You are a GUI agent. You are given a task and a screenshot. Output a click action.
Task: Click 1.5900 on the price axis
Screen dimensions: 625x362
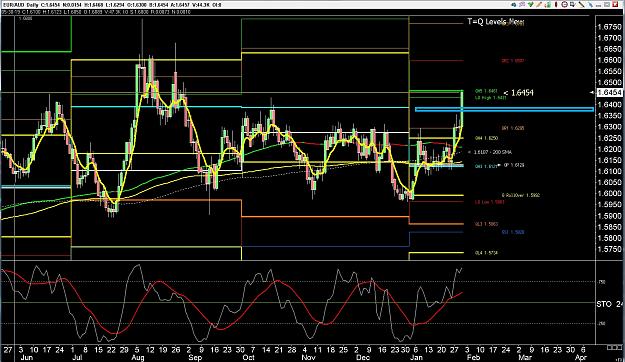pyautogui.click(x=609, y=216)
